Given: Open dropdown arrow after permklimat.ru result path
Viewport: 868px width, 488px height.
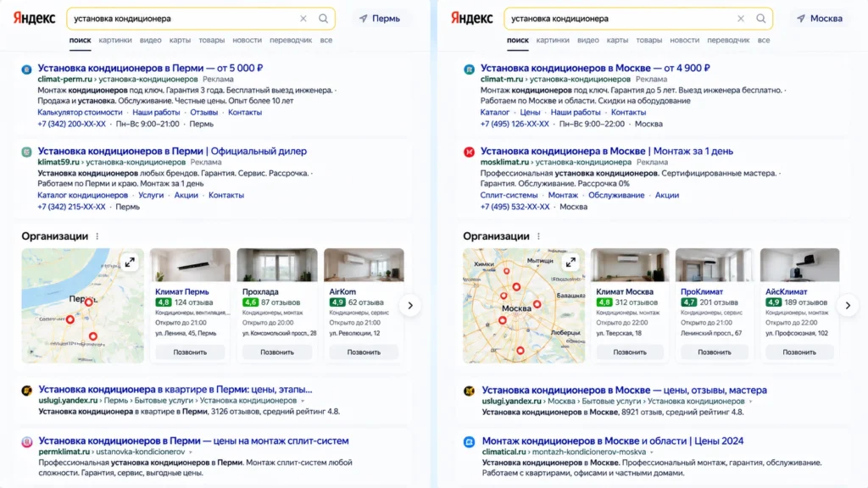Looking at the screenshot, I should coord(191,452).
